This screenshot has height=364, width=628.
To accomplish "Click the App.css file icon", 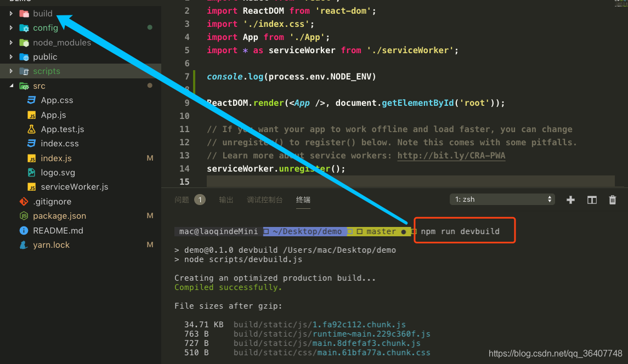I will coord(31,100).
